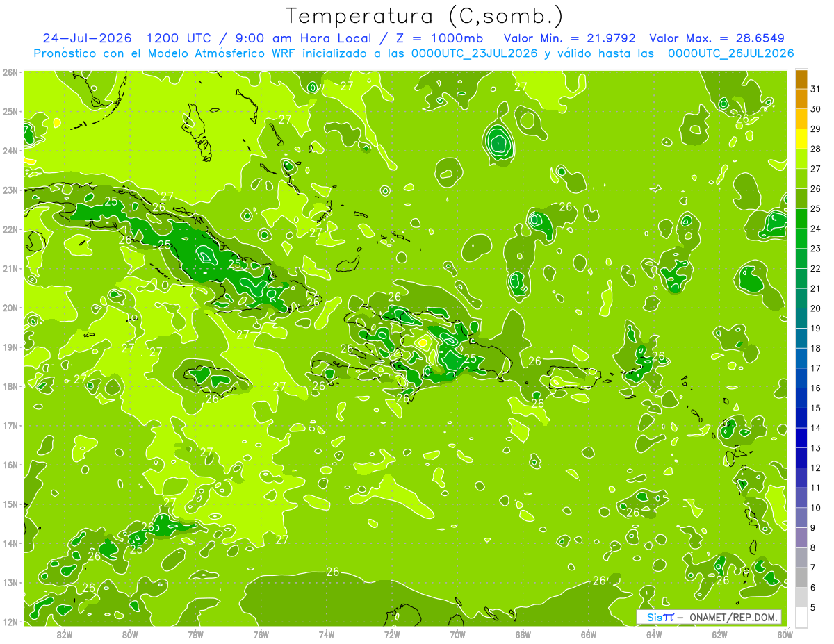Click the 25N latitude axis label
This screenshot has width=834, height=644.
click(10, 111)
